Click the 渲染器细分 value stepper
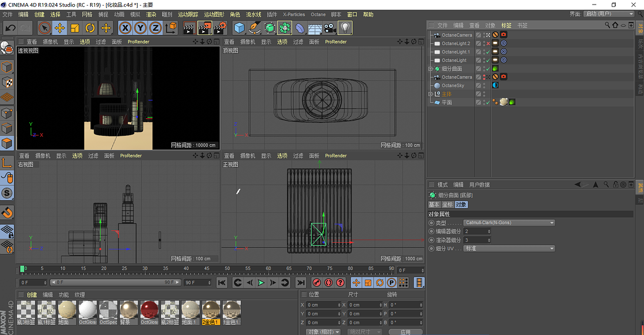Screen dimensions: 644x335 [x=489, y=240]
